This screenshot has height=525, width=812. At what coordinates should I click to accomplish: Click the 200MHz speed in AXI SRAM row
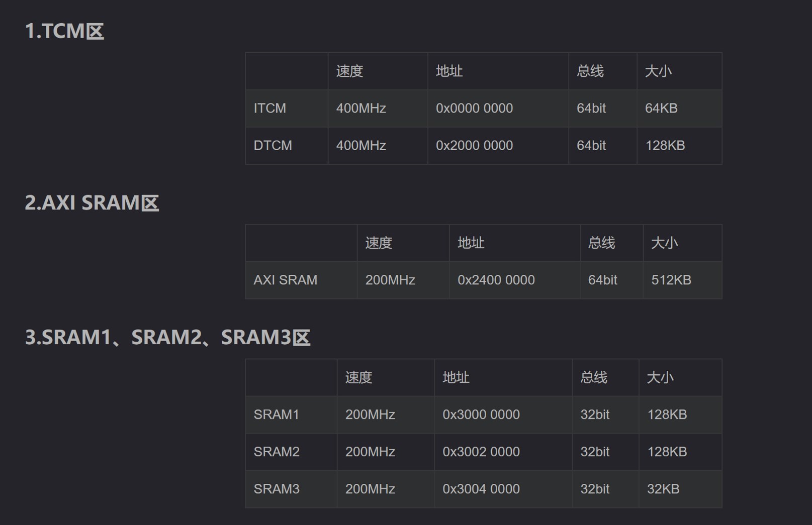point(390,280)
